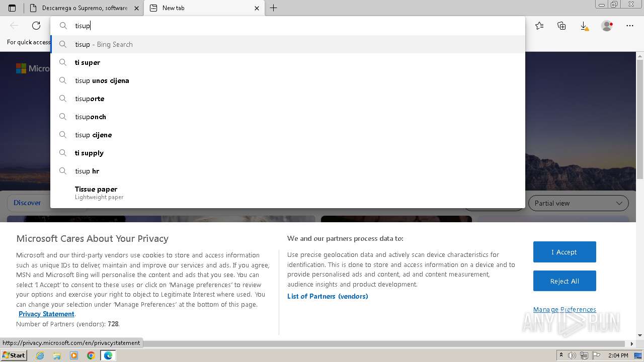Image resolution: width=644 pixels, height=362 pixels.
Task: Click the Microsoft logo on page
Action: tap(33, 68)
